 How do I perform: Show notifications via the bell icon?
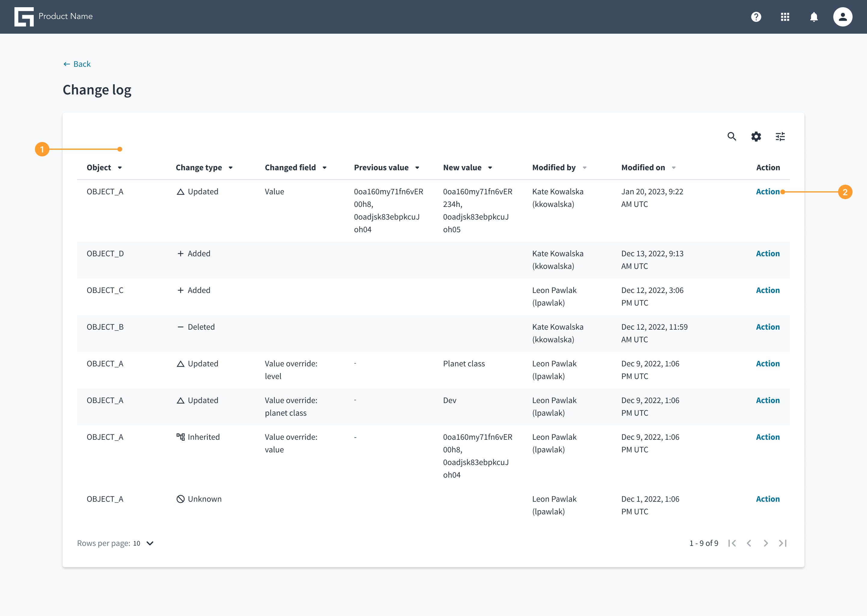point(813,17)
